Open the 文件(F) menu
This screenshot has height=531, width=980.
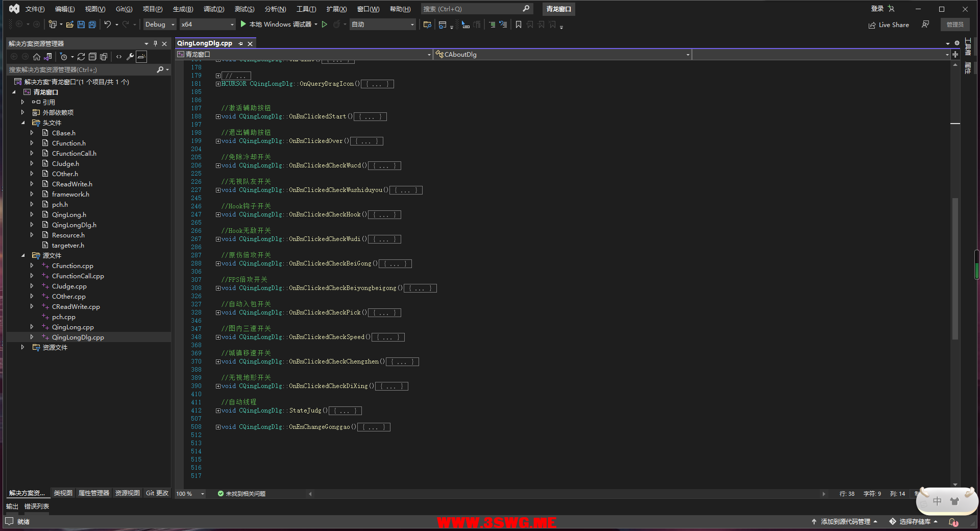click(35, 9)
